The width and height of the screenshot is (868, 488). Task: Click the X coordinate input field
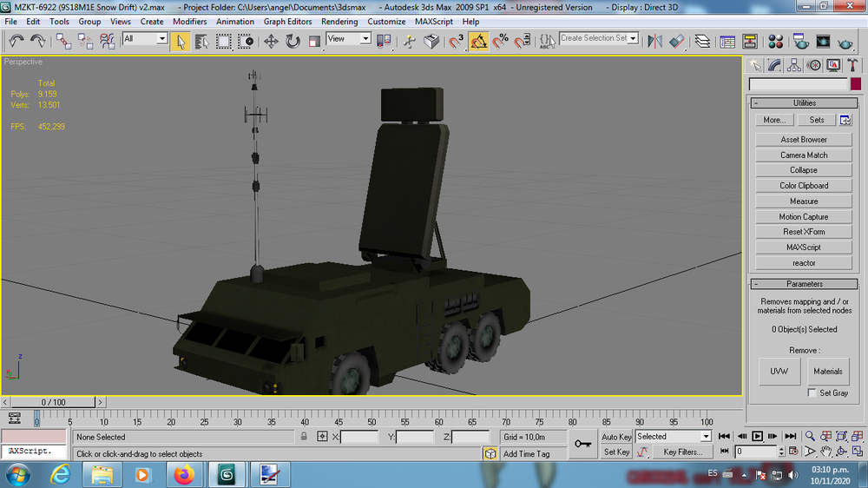coord(359,437)
